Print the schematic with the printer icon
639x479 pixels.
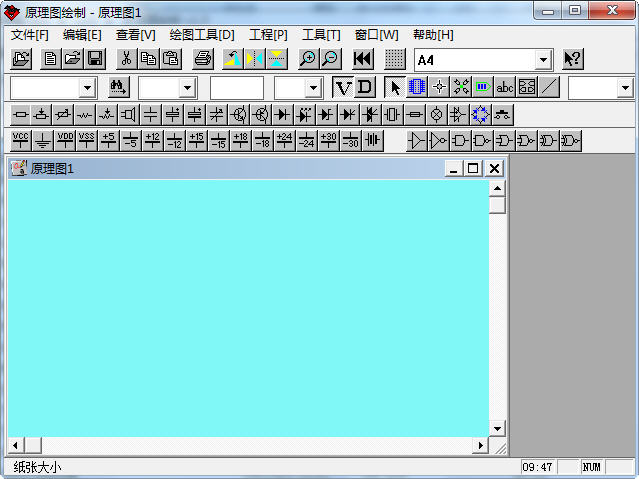pos(203,59)
